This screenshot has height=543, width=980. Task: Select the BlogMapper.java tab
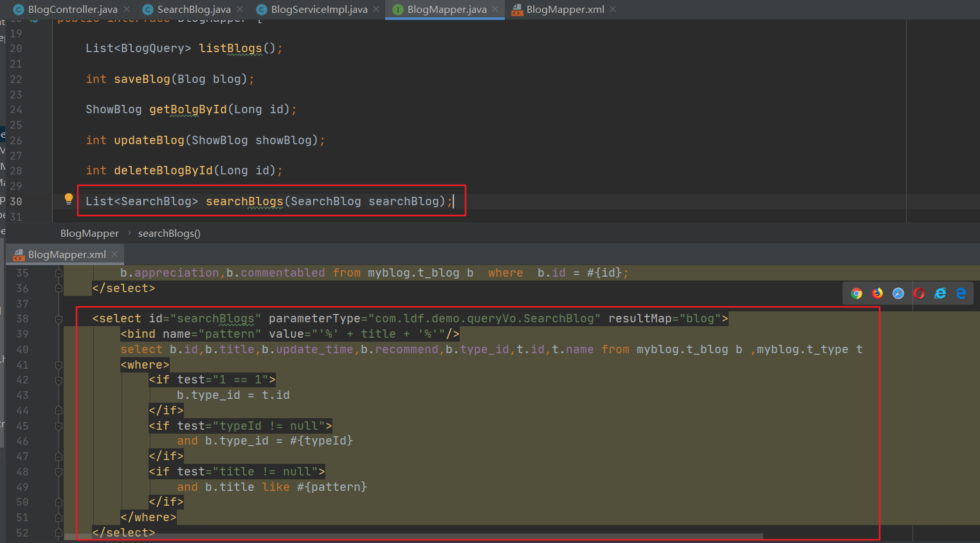tap(446, 10)
